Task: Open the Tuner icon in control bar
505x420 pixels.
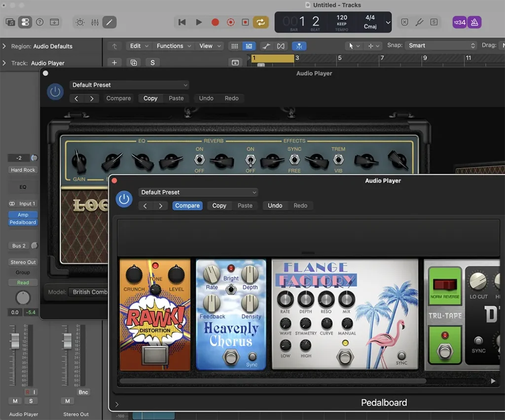Action: (x=419, y=22)
